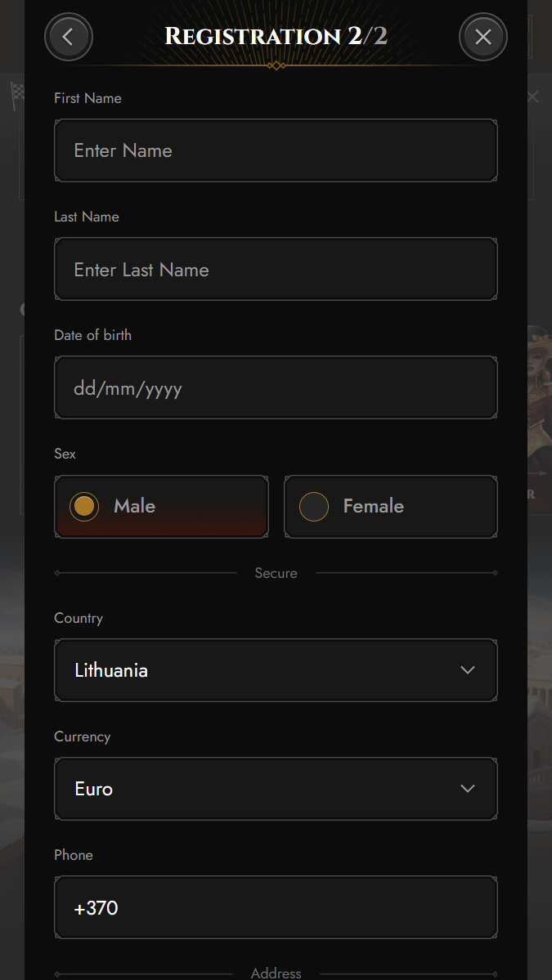The height and width of the screenshot is (980, 552).
Task: Click into the Enter Last Name field
Action: click(x=276, y=270)
